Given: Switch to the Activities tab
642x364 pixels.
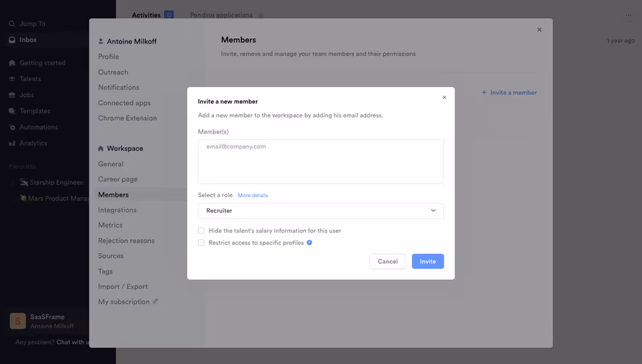Looking at the screenshot, I should tap(146, 15).
